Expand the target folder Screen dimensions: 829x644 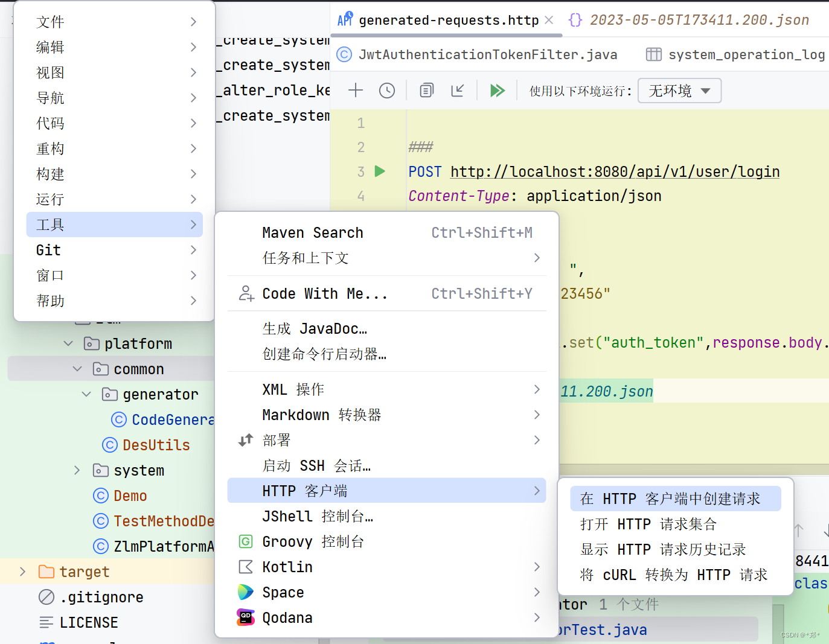pyautogui.click(x=22, y=572)
